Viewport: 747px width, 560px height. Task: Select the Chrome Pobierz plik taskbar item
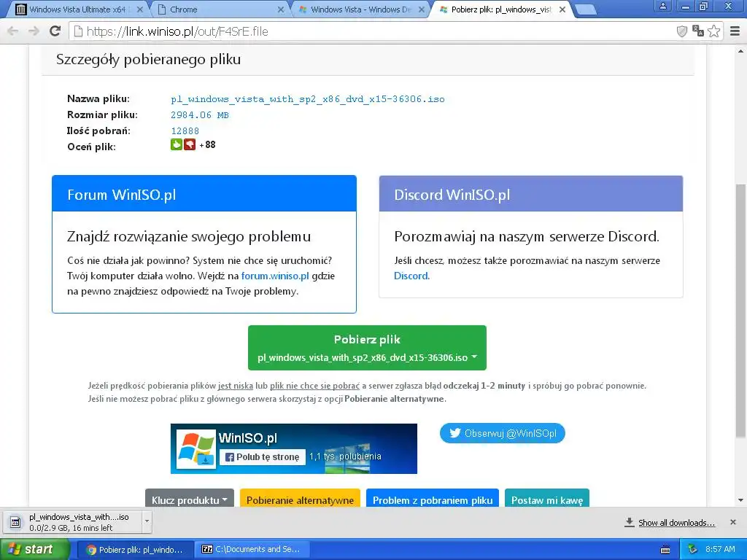tap(134, 550)
